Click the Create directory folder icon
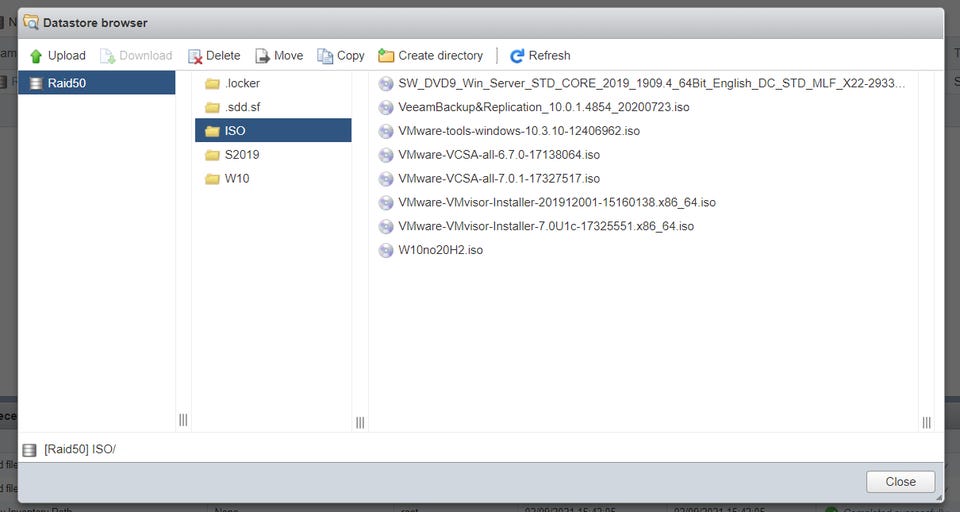Viewport: 960px width, 512px height. [386, 56]
